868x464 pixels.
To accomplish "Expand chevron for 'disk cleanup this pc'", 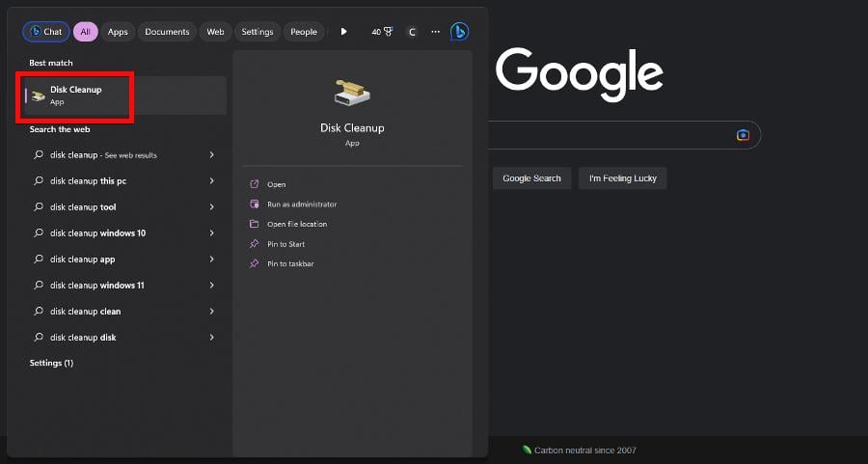I will [212, 181].
